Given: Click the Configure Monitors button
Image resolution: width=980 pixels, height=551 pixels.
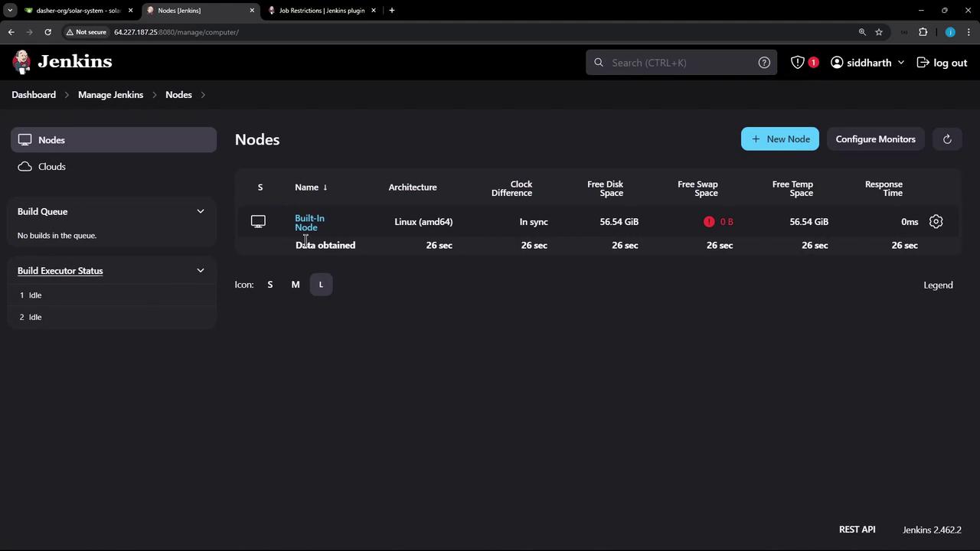Looking at the screenshot, I should (x=875, y=139).
